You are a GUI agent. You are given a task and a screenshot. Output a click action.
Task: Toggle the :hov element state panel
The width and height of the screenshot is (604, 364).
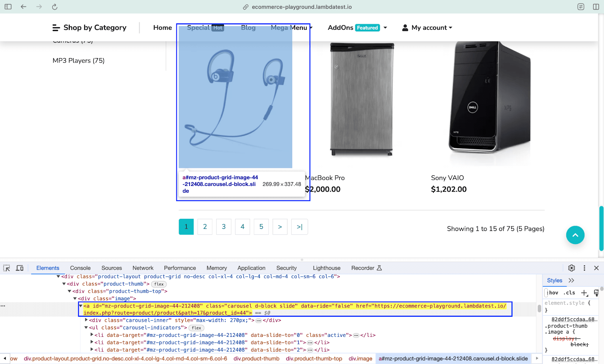point(553,293)
